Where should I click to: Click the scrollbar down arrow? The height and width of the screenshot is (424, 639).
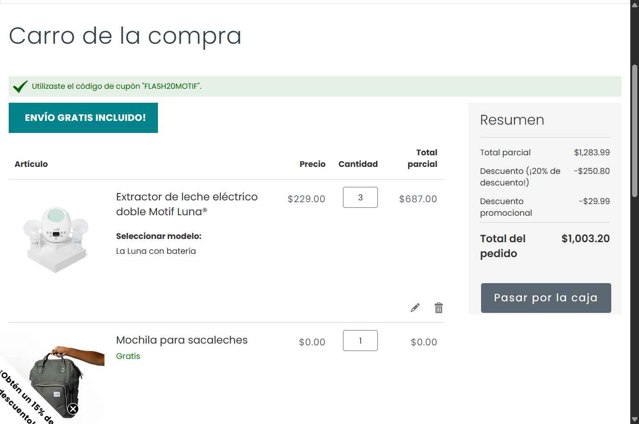[x=635, y=420]
